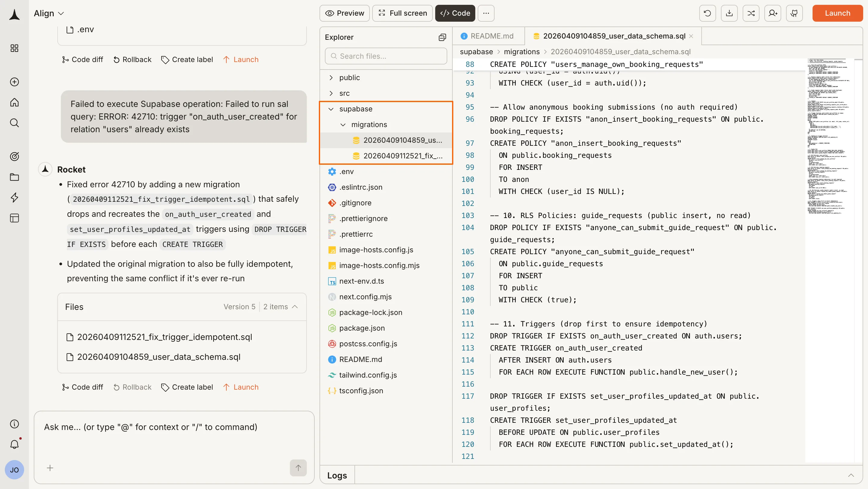Open .env file in Explorer
The width and height of the screenshot is (868, 489).
386,172
